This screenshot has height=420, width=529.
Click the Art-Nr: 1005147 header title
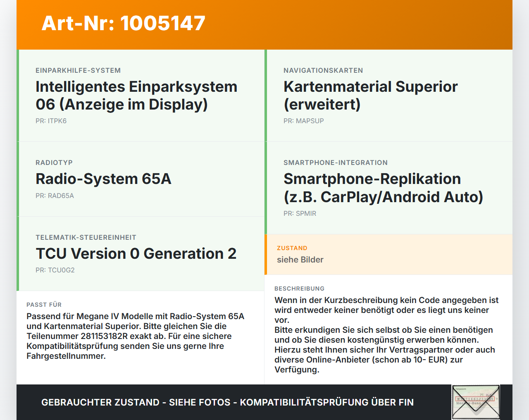(124, 23)
